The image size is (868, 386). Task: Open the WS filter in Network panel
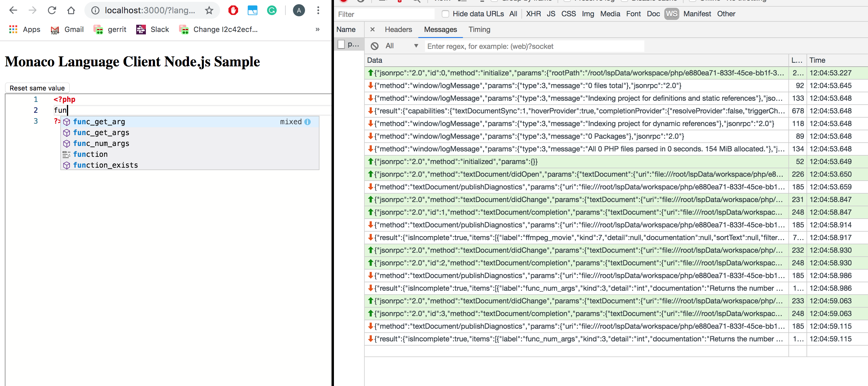671,14
